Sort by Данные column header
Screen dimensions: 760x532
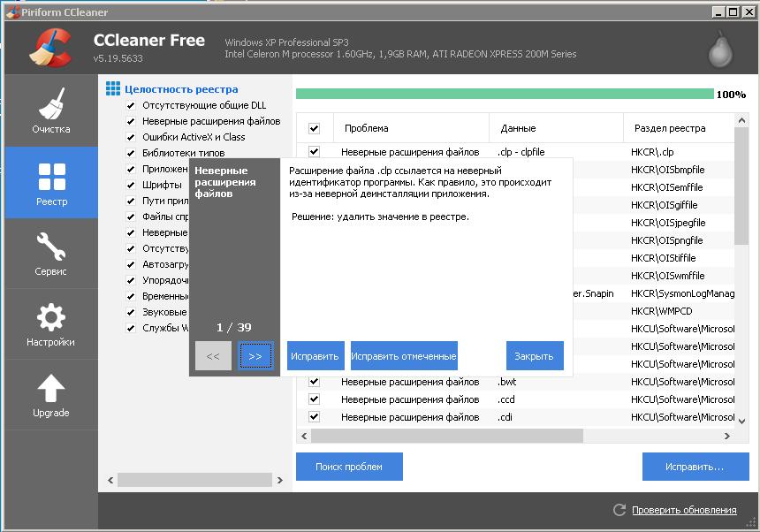(x=556, y=128)
